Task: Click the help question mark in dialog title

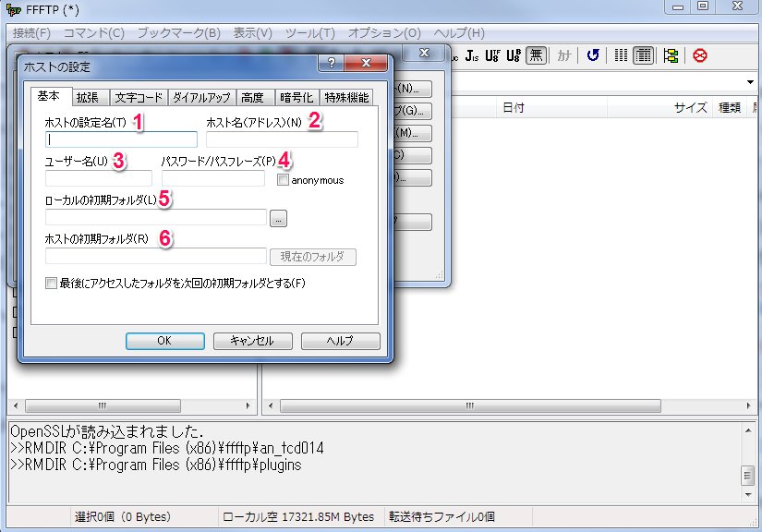Action: coord(331,63)
